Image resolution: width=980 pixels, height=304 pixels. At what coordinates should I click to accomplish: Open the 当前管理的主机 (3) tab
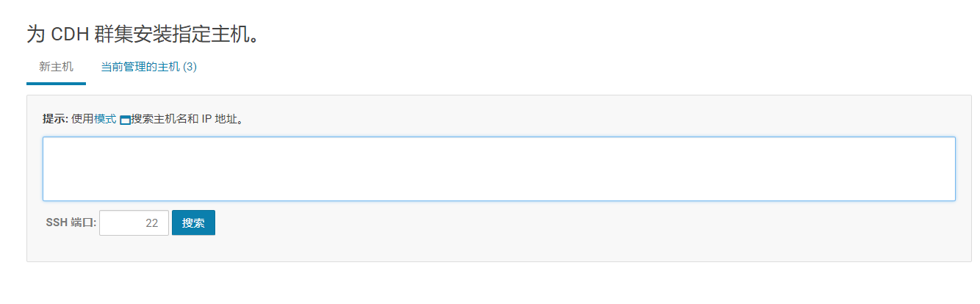click(x=149, y=67)
